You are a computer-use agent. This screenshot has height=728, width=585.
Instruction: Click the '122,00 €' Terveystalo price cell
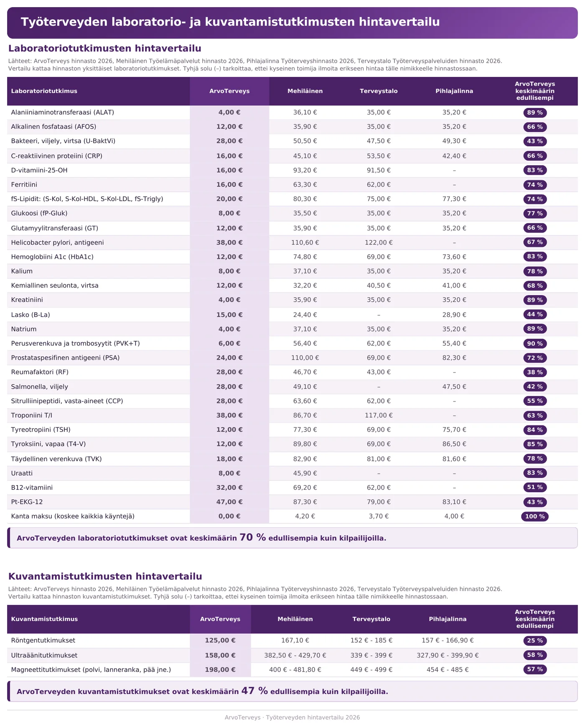coord(379,243)
